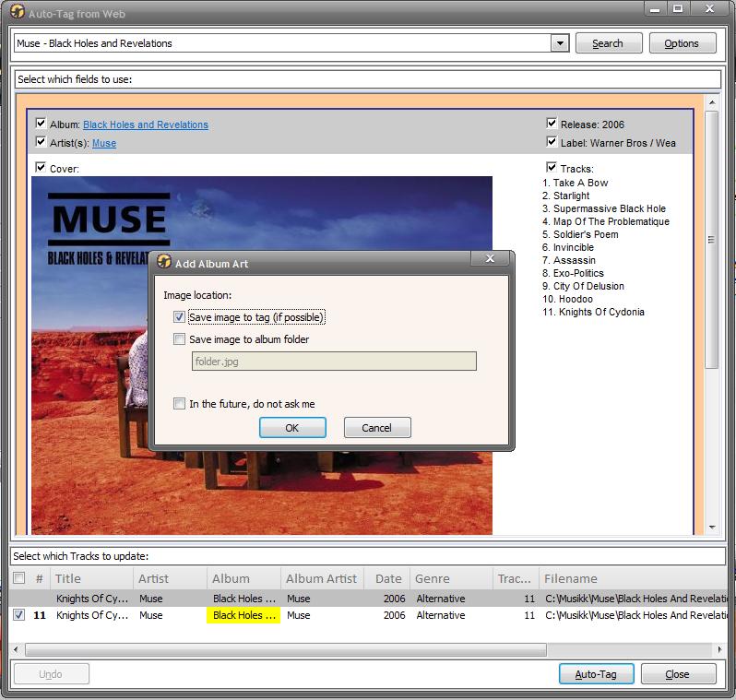Click track '4. Map Of The Problematique'
Viewport: 736px width, 700px height.
pyautogui.click(x=606, y=221)
